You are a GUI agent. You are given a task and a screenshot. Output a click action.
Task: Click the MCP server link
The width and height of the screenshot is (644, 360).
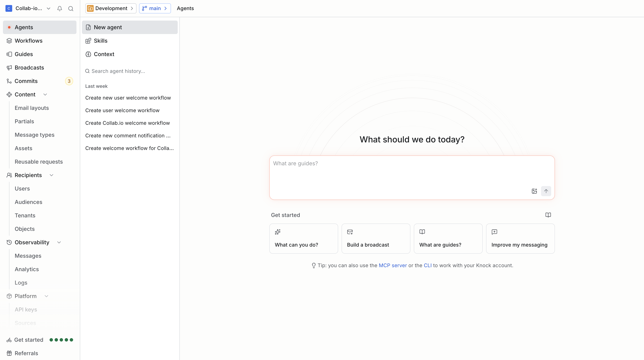393,265
